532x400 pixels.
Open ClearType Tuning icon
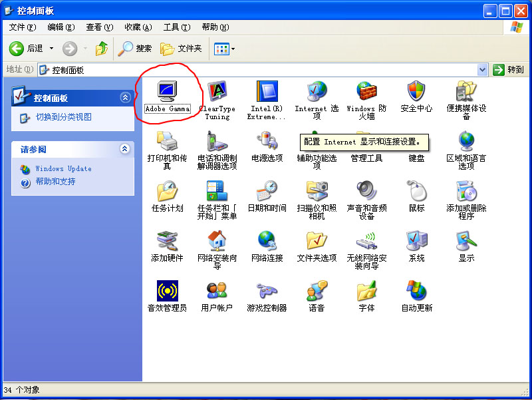tap(217, 92)
